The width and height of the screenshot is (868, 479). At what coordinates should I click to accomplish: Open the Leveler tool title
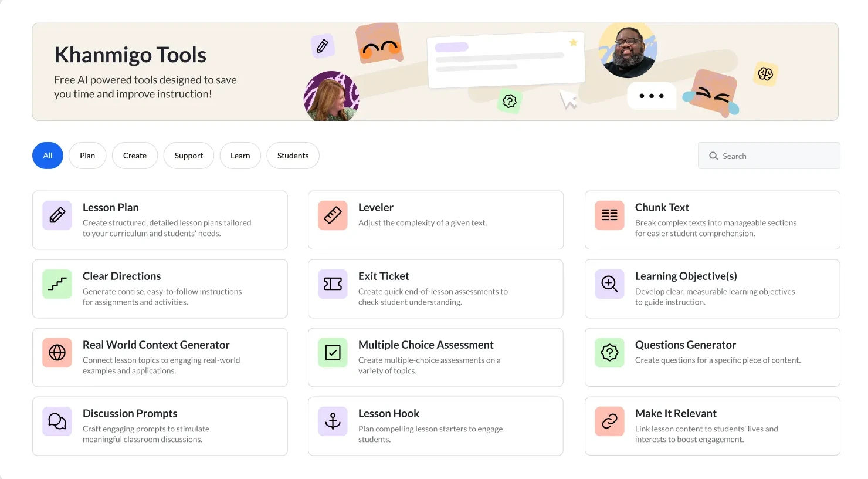click(x=376, y=207)
